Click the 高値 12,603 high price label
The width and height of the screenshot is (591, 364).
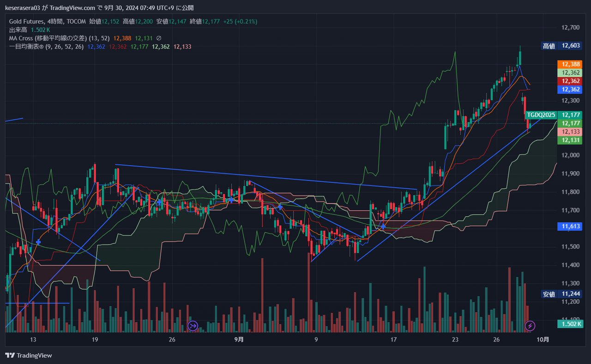561,46
